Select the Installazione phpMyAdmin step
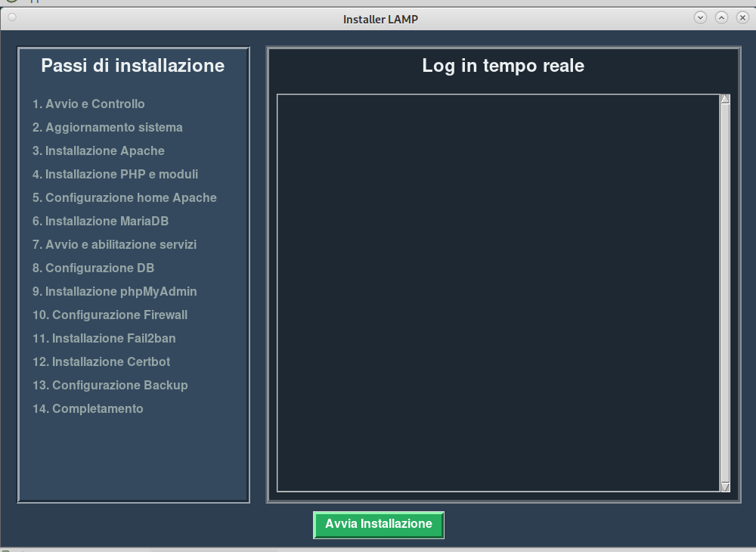Image resolution: width=756 pixels, height=552 pixels. (114, 292)
